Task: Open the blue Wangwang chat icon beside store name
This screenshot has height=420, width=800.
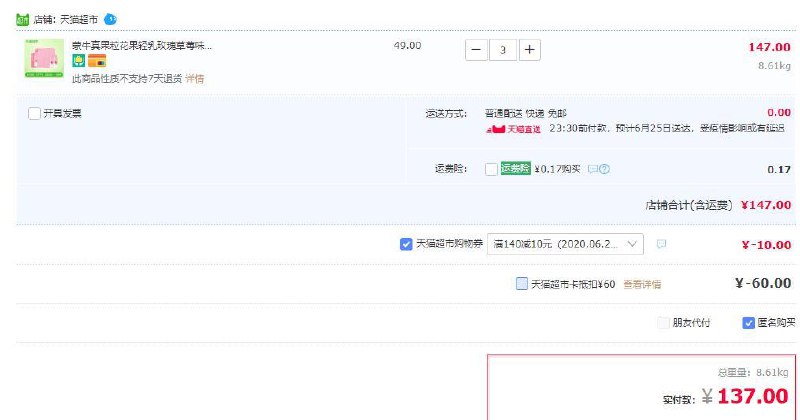Action: click(x=110, y=19)
